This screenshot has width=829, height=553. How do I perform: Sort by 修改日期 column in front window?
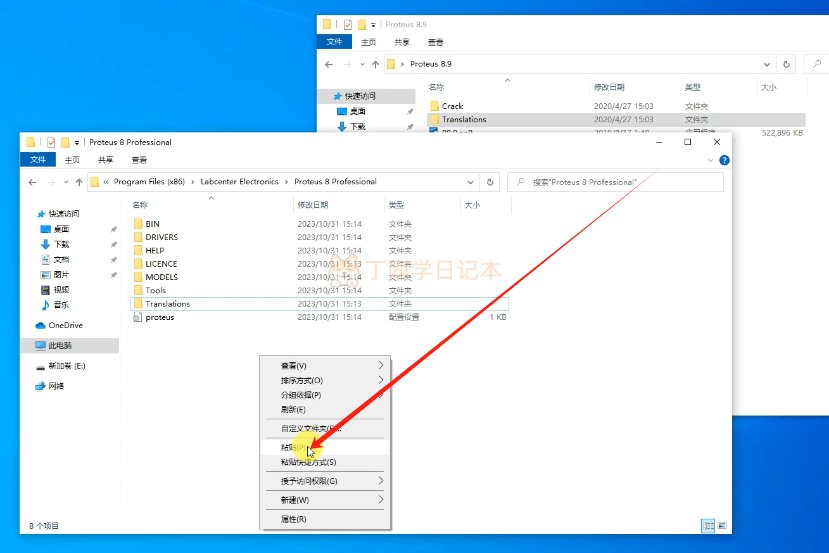pos(312,205)
